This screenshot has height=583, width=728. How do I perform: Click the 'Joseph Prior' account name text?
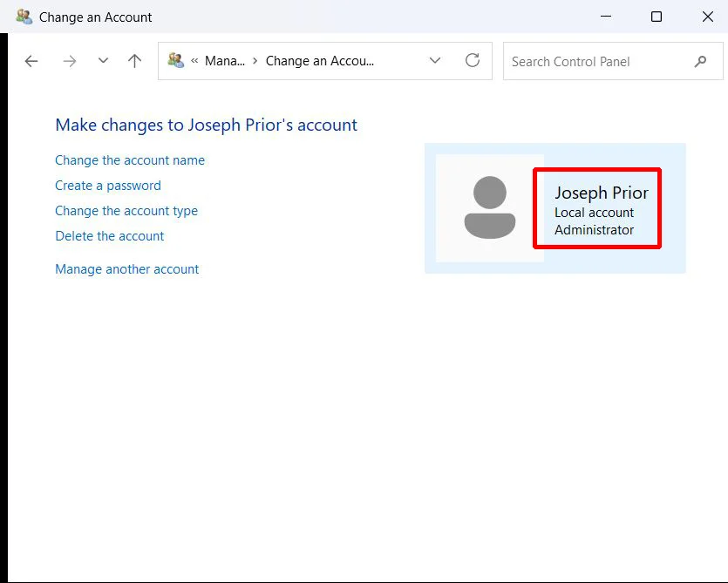click(x=602, y=193)
